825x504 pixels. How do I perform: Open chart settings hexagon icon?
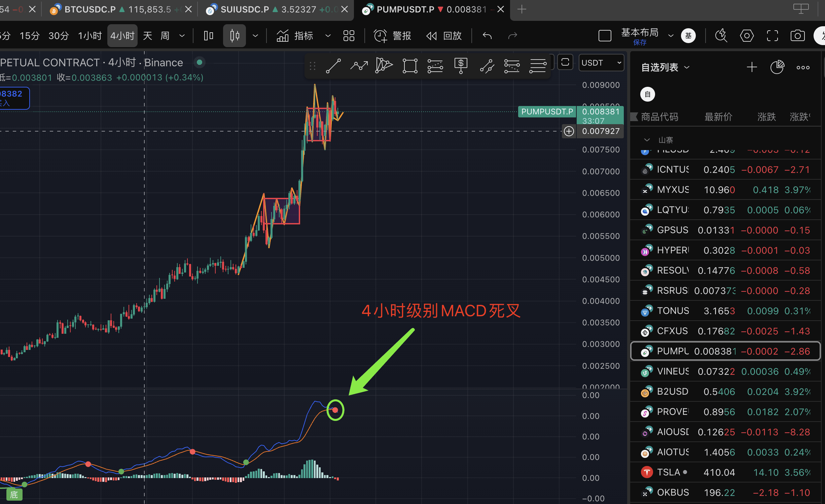[747, 36]
